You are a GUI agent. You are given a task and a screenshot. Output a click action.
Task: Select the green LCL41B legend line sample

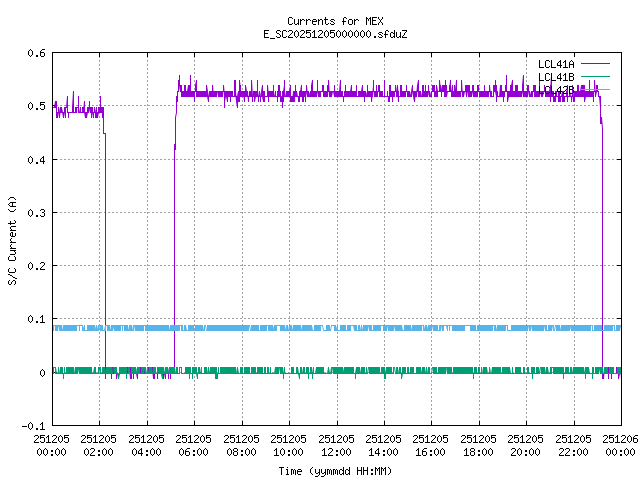[x=595, y=77]
